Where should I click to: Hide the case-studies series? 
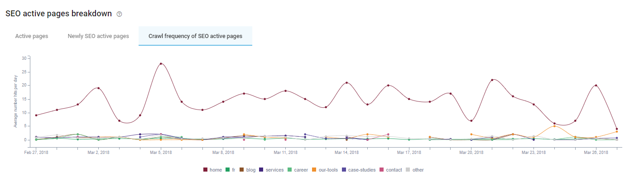pos(361,170)
